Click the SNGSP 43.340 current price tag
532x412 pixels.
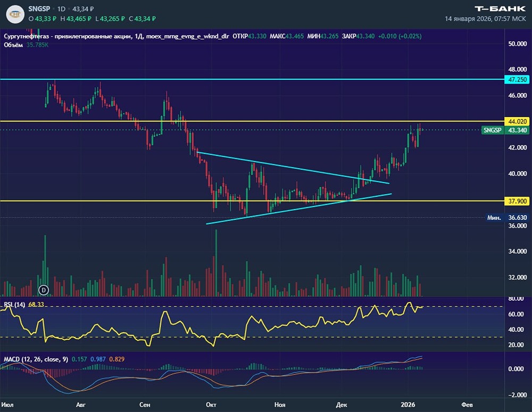point(505,130)
